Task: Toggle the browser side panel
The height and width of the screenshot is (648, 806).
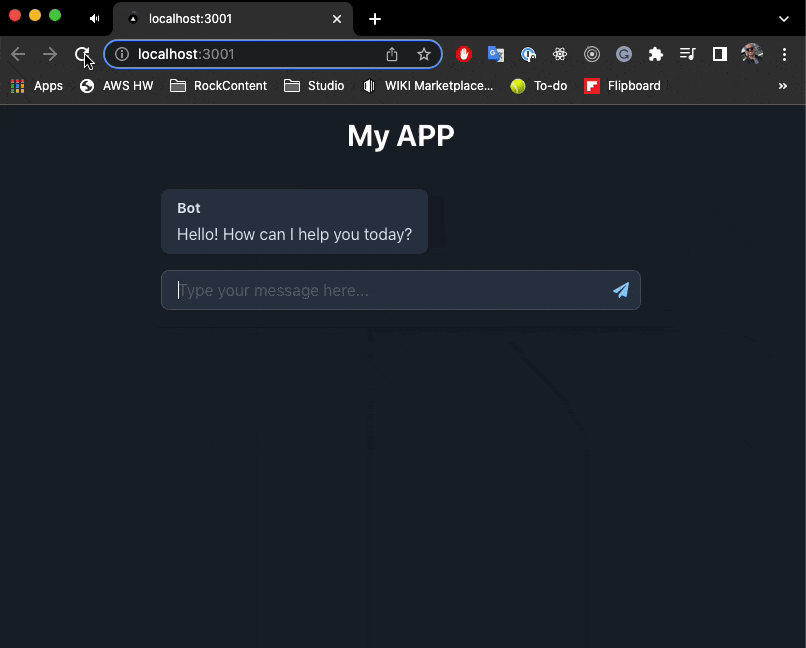Action: point(720,54)
